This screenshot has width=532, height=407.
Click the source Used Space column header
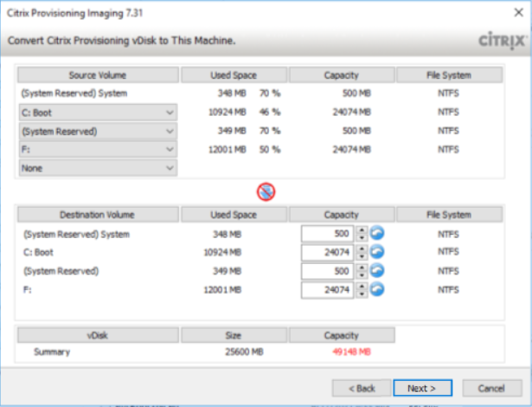point(234,75)
